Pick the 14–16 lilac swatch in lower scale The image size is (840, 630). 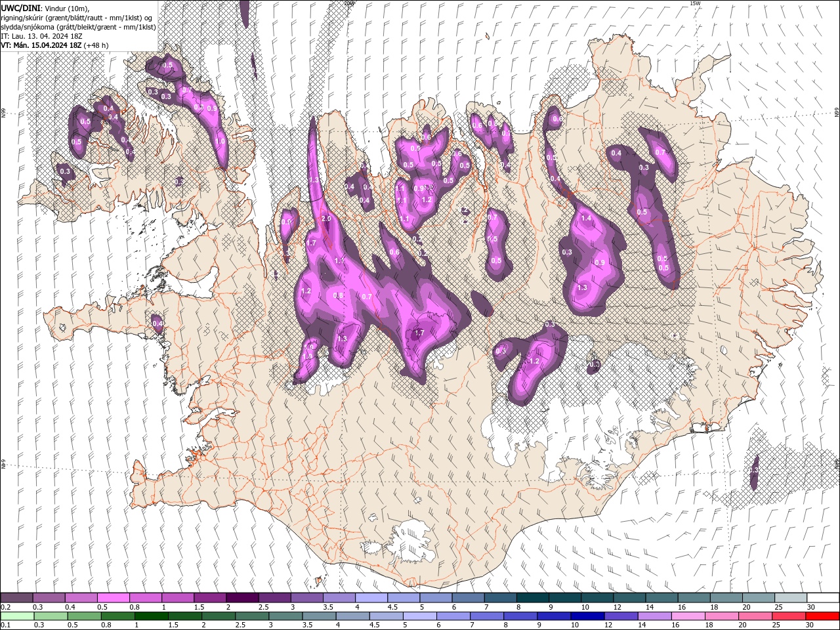point(654,616)
